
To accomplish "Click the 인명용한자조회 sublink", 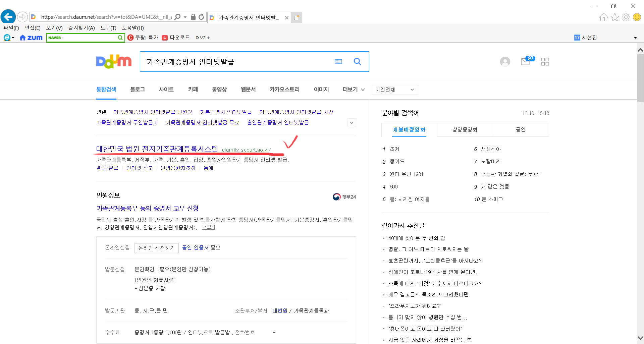I will pyautogui.click(x=178, y=168).
